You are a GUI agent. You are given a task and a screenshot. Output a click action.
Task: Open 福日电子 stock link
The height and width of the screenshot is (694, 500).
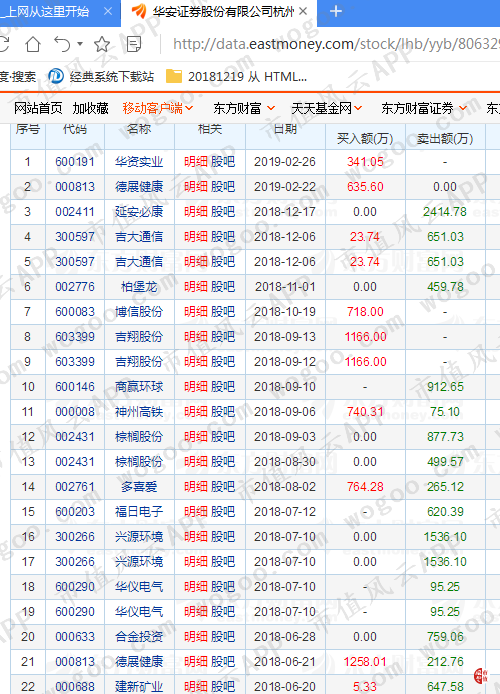click(x=139, y=512)
